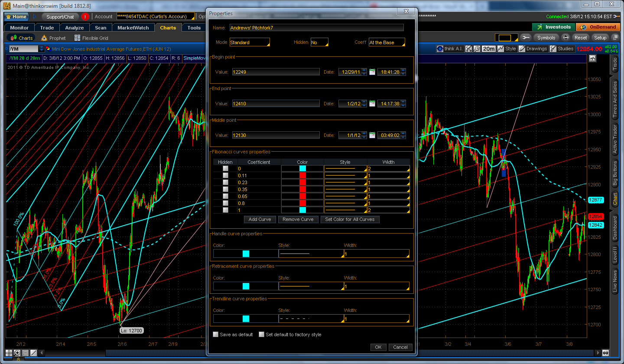This screenshot has height=364, width=624.
Task: Open the Prophet charts view
Action: [x=53, y=38]
